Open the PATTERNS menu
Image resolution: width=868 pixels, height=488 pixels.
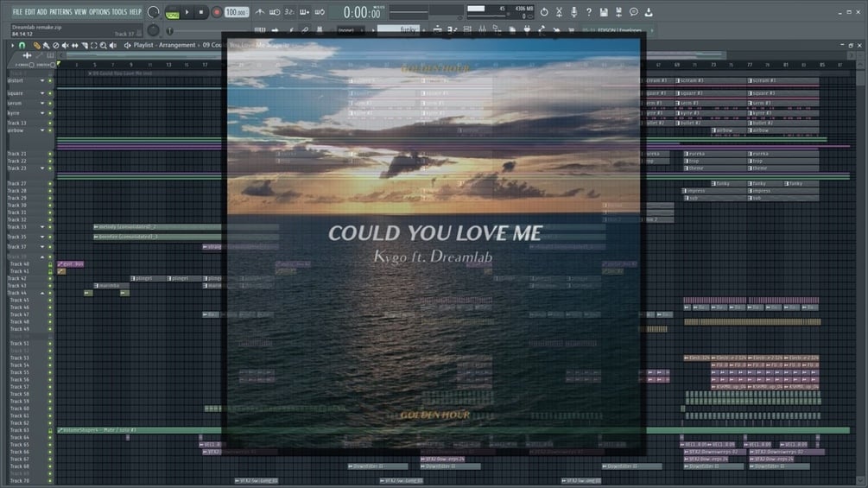coord(61,11)
